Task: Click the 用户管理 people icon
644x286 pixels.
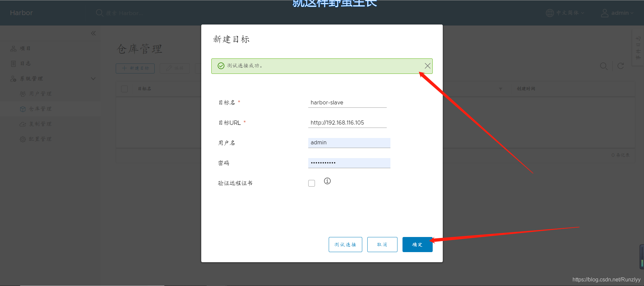Action: click(x=23, y=94)
